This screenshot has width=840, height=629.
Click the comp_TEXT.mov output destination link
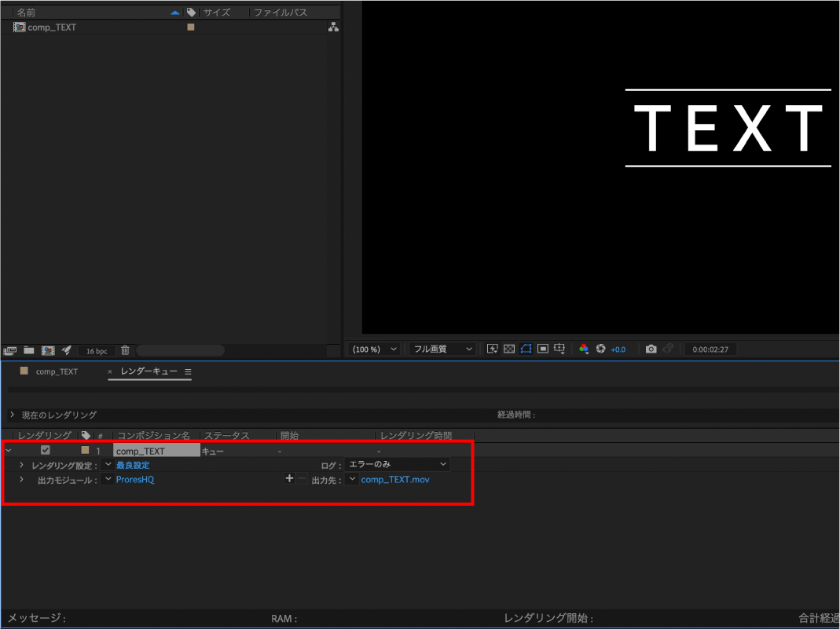(395, 480)
